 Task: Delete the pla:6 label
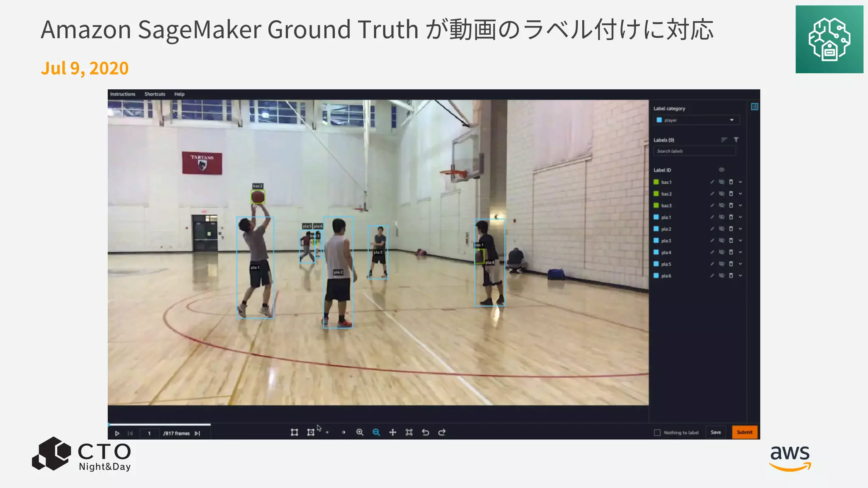point(731,276)
